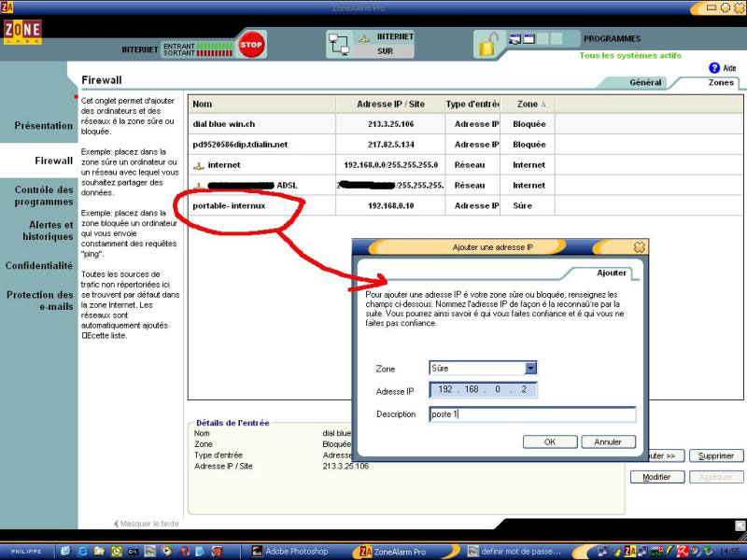Screen dimensions: 747x560
Task: Click the Zone Labs logo
Action: [x=22, y=35]
